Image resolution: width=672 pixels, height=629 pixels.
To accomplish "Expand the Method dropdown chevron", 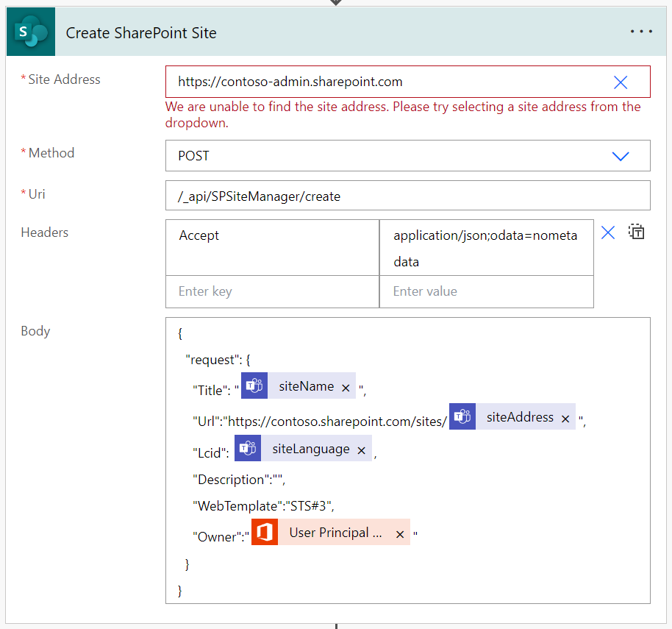I will [x=620, y=156].
